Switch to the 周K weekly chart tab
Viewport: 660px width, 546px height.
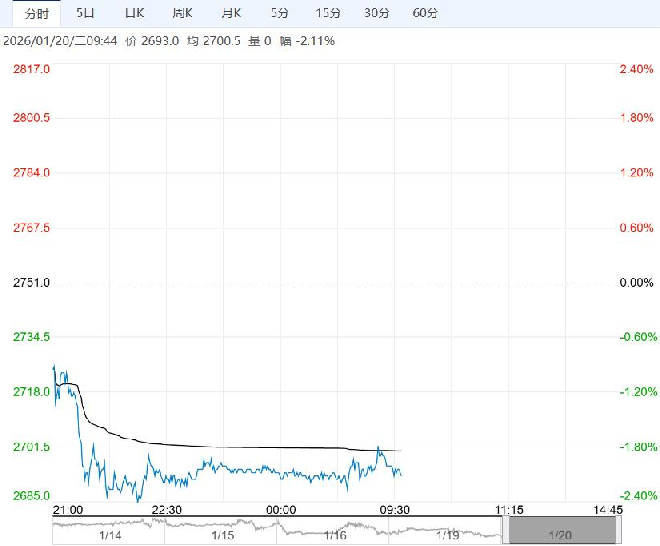pos(182,13)
